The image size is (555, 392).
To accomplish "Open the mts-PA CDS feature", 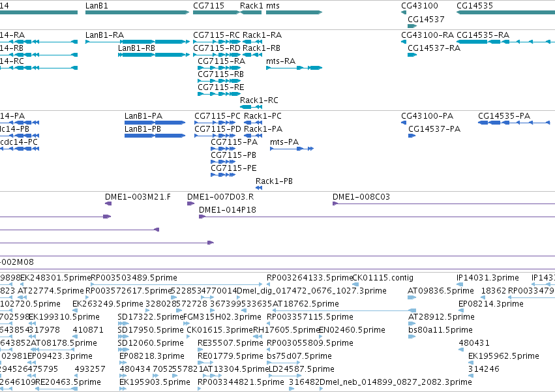I will (292, 149).
